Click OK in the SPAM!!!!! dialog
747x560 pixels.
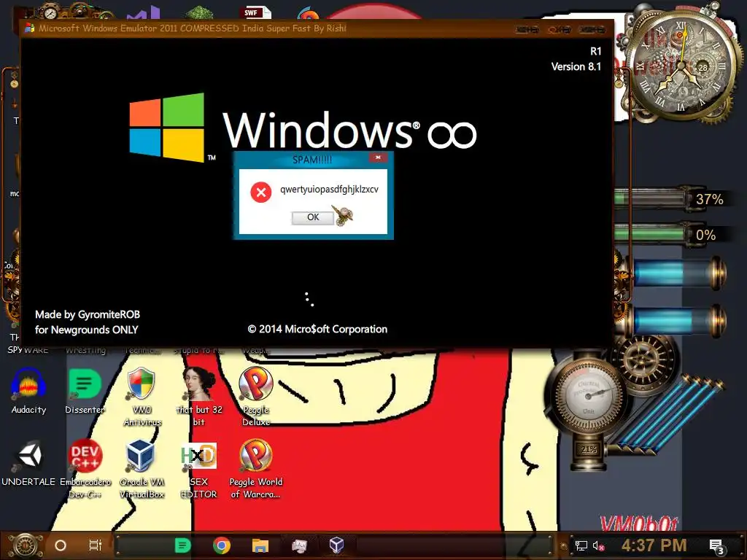[312, 217]
